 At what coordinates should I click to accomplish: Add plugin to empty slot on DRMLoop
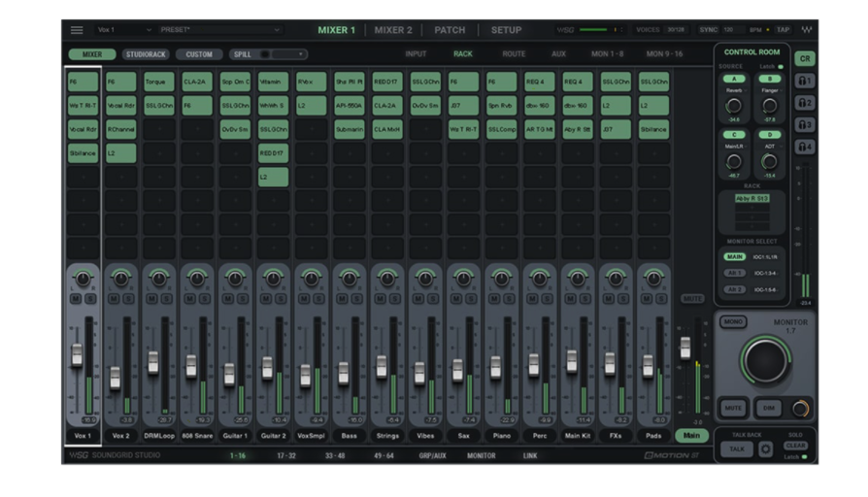click(159, 129)
